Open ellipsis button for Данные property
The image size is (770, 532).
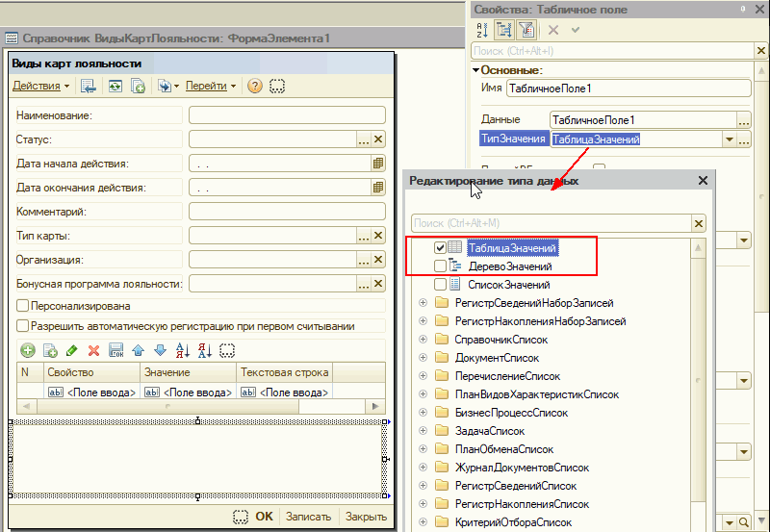(x=744, y=119)
